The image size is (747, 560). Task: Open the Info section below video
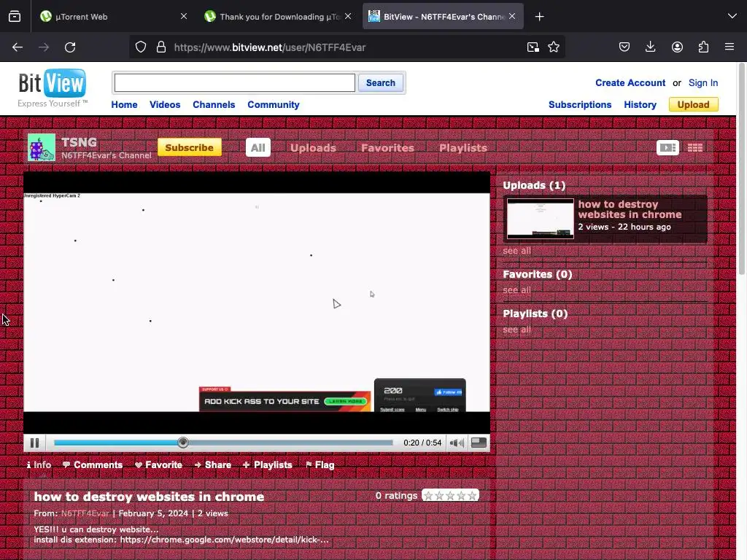(39, 464)
